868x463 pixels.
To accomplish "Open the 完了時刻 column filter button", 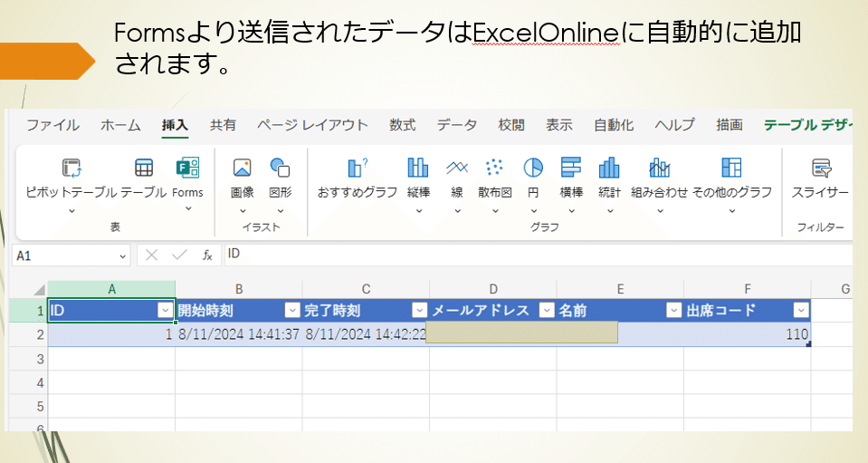I will pos(420,311).
